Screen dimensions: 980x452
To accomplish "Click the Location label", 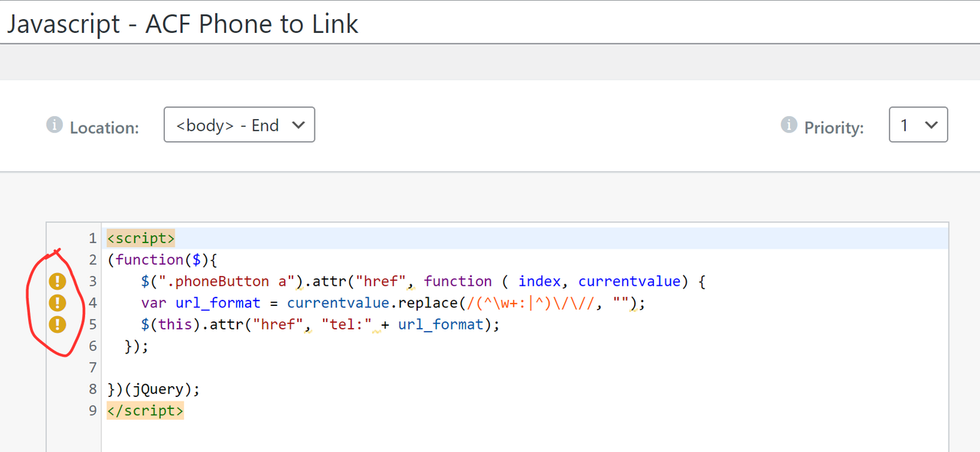I will tap(104, 128).
